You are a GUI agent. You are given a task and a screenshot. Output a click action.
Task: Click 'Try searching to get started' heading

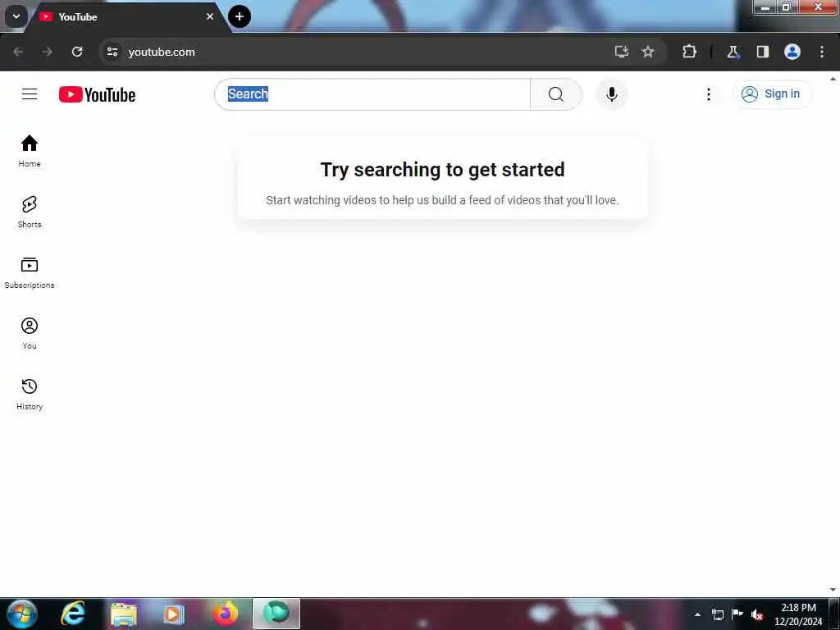pyautogui.click(x=442, y=170)
